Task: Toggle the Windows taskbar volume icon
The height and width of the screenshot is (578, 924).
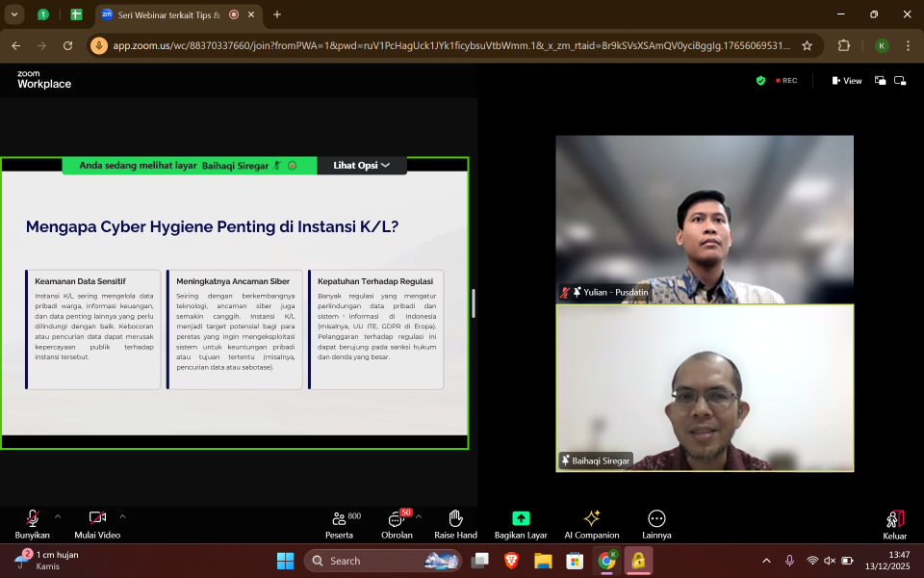Action: point(830,561)
